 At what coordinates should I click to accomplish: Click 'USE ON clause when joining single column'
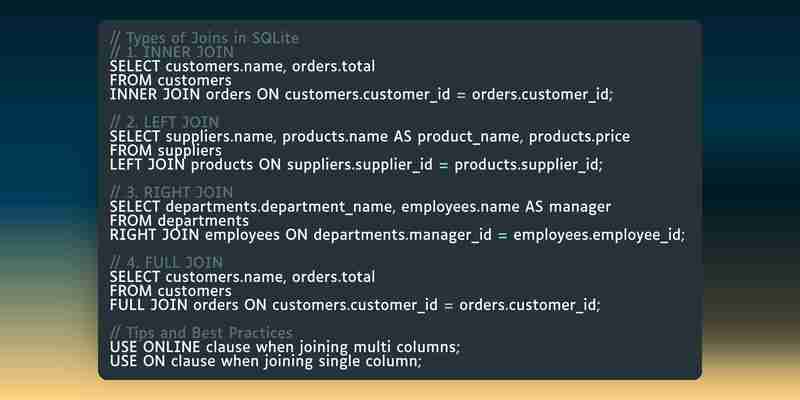click(266, 362)
